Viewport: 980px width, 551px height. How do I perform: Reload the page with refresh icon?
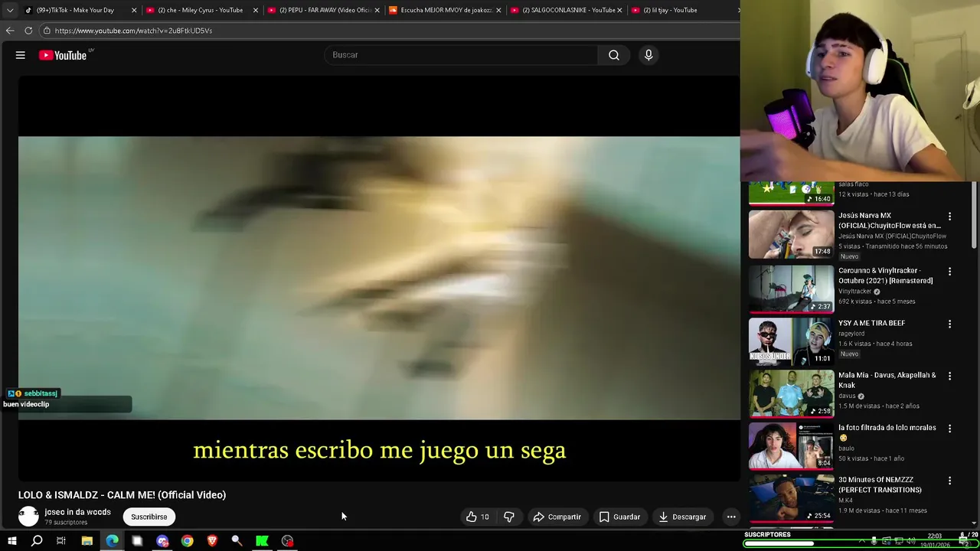point(28,31)
